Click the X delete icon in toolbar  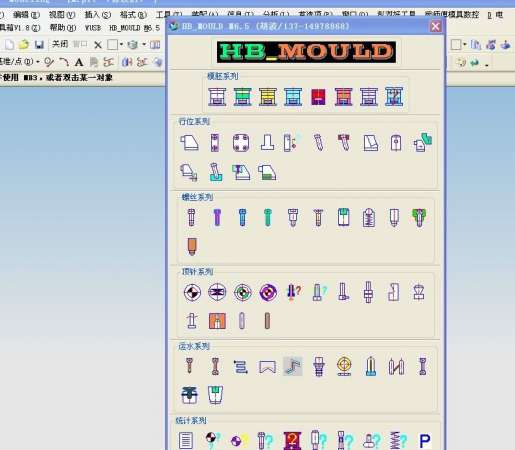[98, 45]
